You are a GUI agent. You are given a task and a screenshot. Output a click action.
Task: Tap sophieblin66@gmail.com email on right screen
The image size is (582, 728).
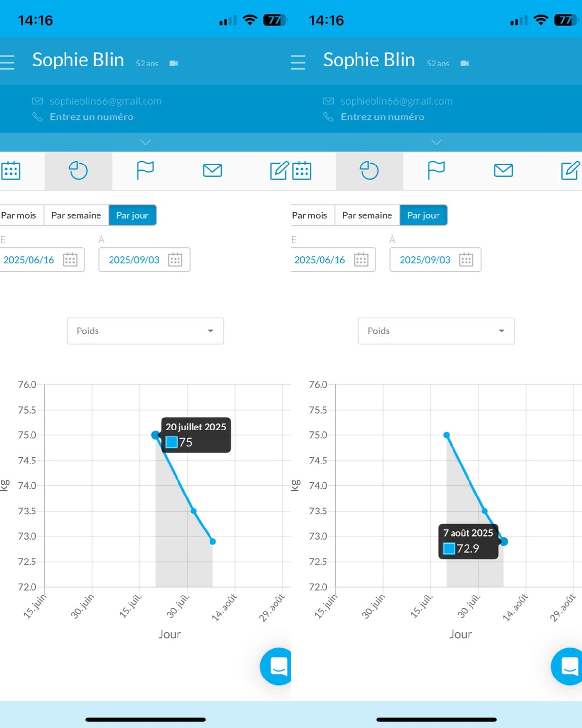pyautogui.click(x=397, y=101)
